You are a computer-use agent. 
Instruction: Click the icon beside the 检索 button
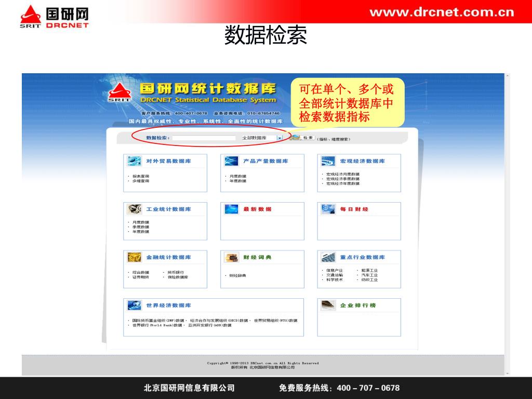295,137
